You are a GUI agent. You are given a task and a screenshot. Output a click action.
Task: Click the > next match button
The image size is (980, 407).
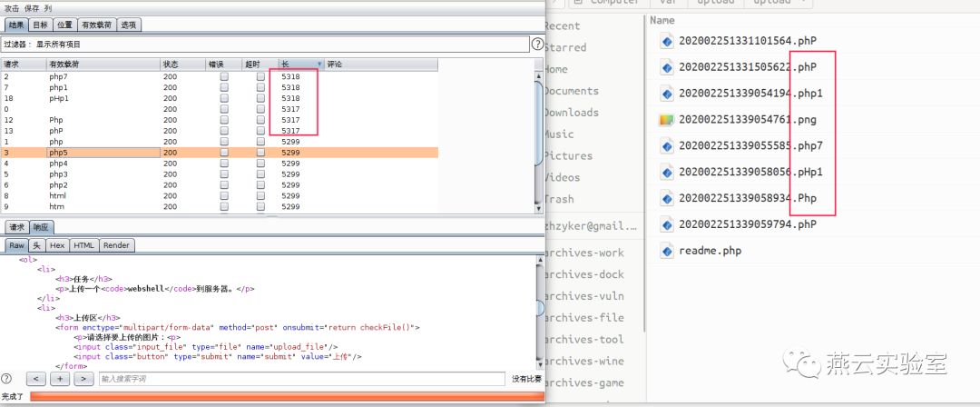point(83,379)
